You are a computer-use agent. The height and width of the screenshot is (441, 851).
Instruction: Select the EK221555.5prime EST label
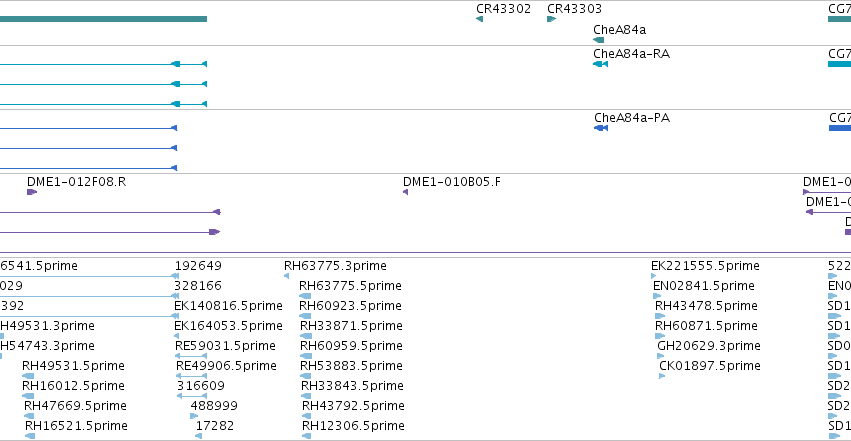point(705,266)
